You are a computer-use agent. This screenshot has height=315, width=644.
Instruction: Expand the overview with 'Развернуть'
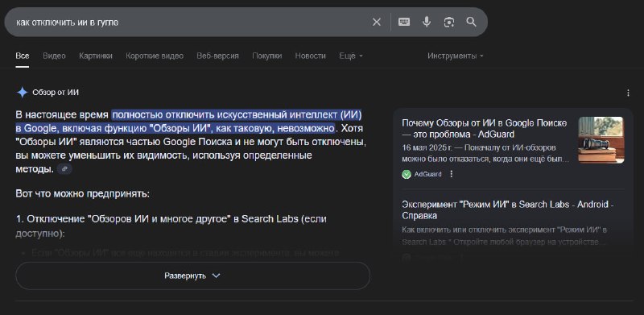(192, 276)
